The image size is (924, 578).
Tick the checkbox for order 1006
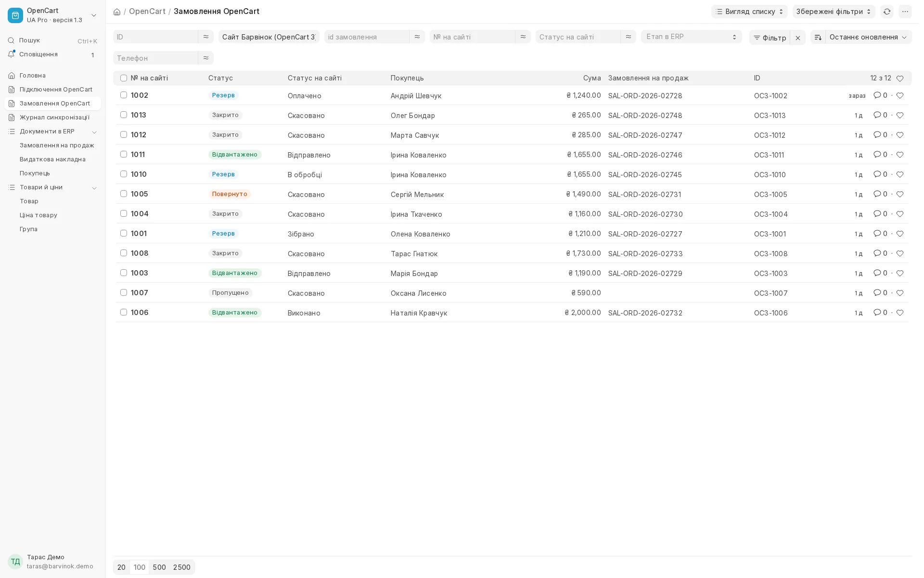coord(124,312)
